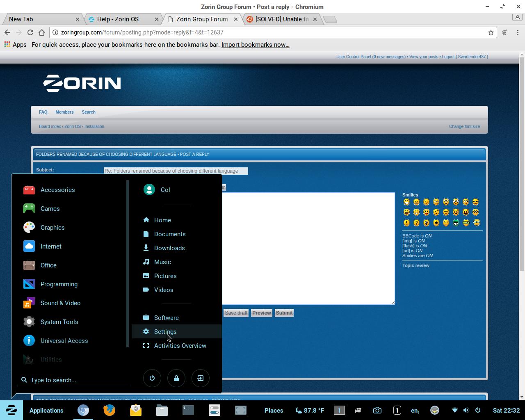Open the volume tray icon
The height and width of the screenshot is (420, 525).
[x=466, y=410]
